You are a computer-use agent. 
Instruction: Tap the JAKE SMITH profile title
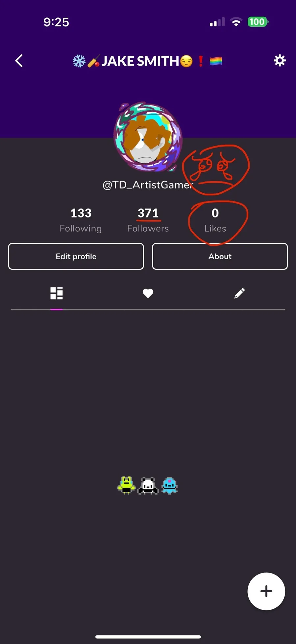point(141,61)
